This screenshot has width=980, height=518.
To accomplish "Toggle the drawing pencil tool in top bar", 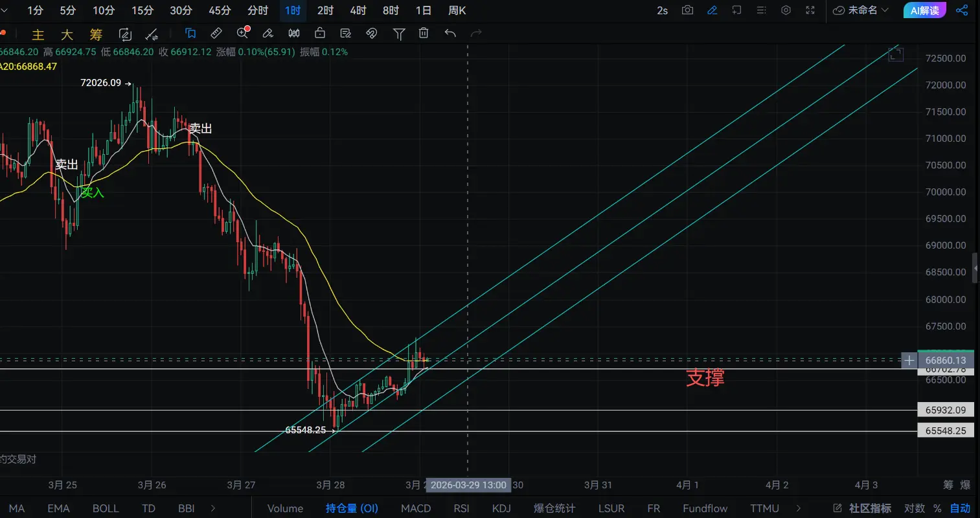I will pyautogui.click(x=712, y=10).
